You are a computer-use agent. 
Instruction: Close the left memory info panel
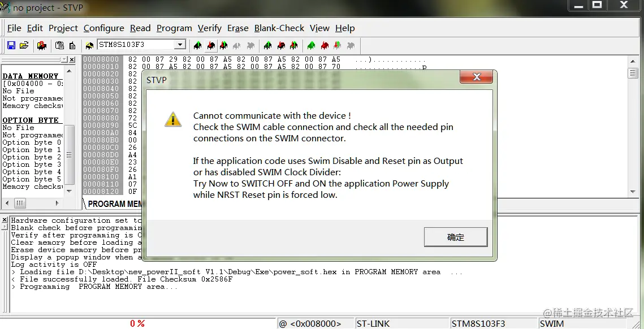pyautogui.click(x=72, y=59)
